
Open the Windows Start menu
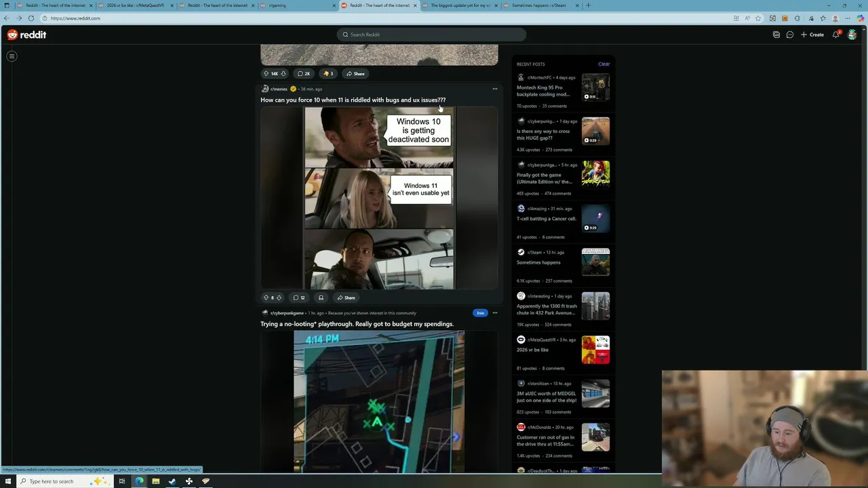[7, 481]
